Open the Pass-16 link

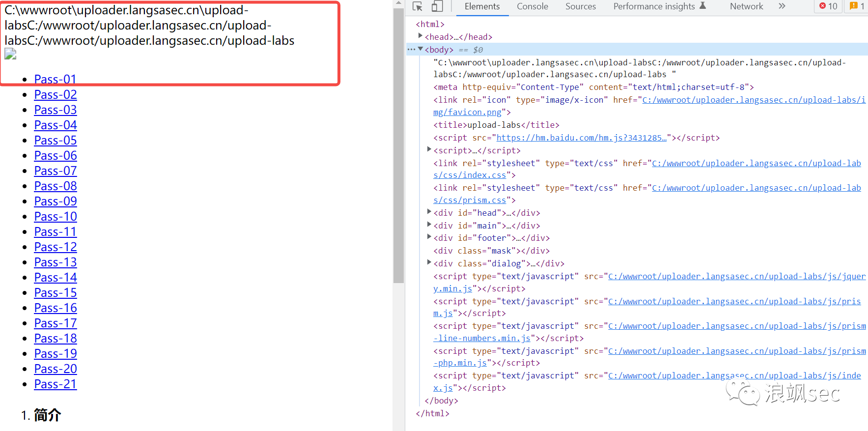pos(56,308)
